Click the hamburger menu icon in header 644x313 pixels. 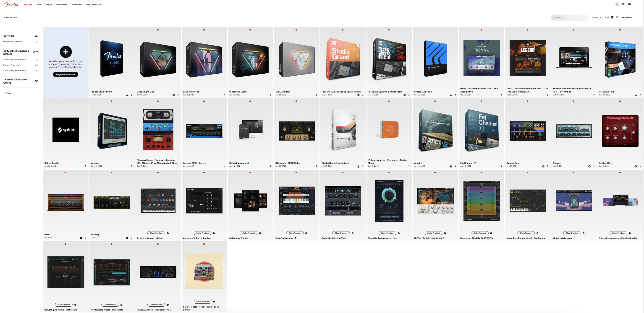pyautogui.click(x=623, y=4)
